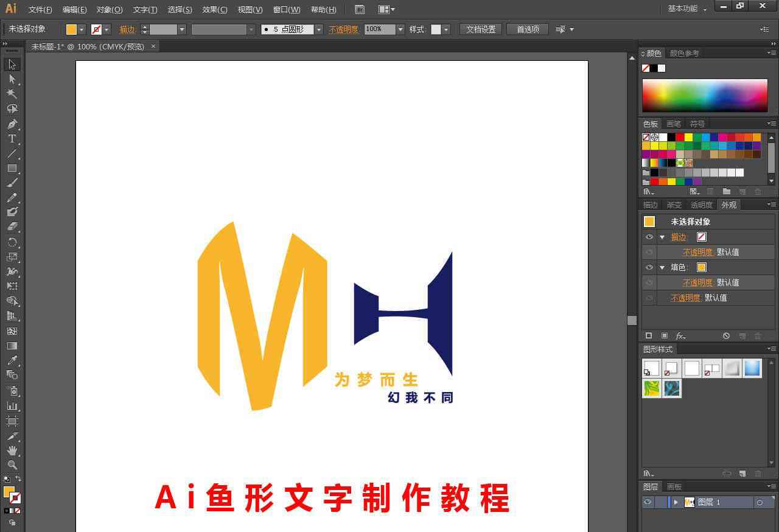
Task: Select the Artboard tool
Action: pos(12,421)
